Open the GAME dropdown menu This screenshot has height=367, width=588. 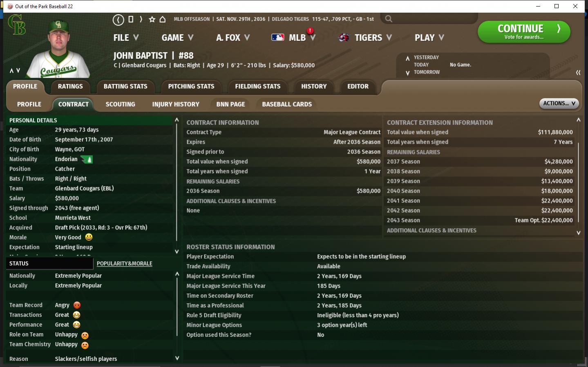pyautogui.click(x=177, y=38)
